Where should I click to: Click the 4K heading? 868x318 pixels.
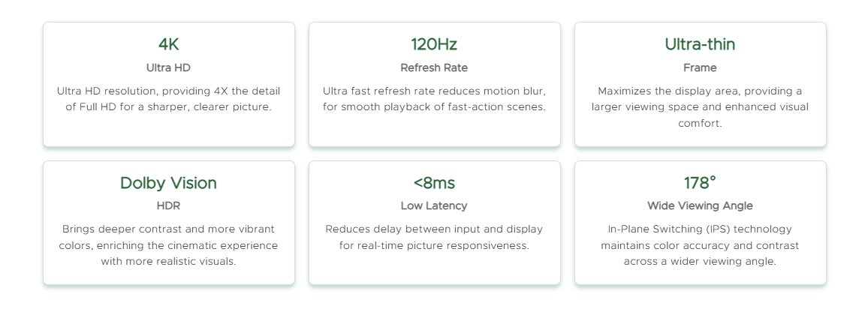pyautogui.click(x=168, y=44)
